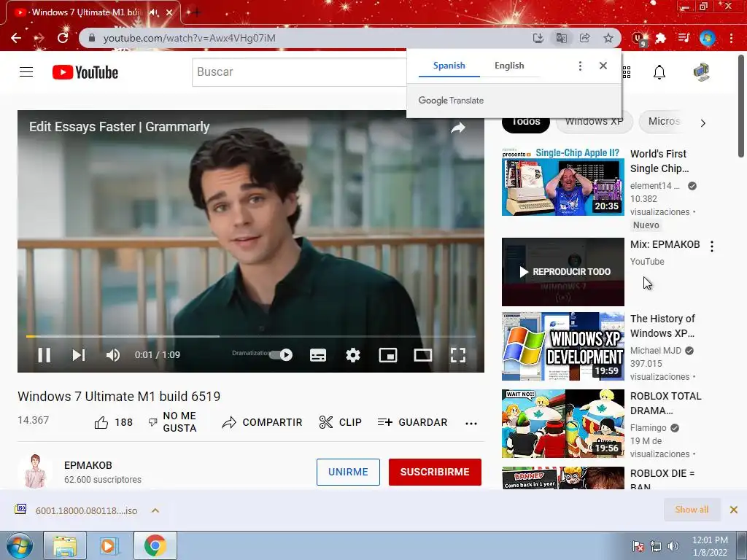Open the Single-Chip Apple II video thumbnail
Viewport: 747px width, 560px height.
562,182
